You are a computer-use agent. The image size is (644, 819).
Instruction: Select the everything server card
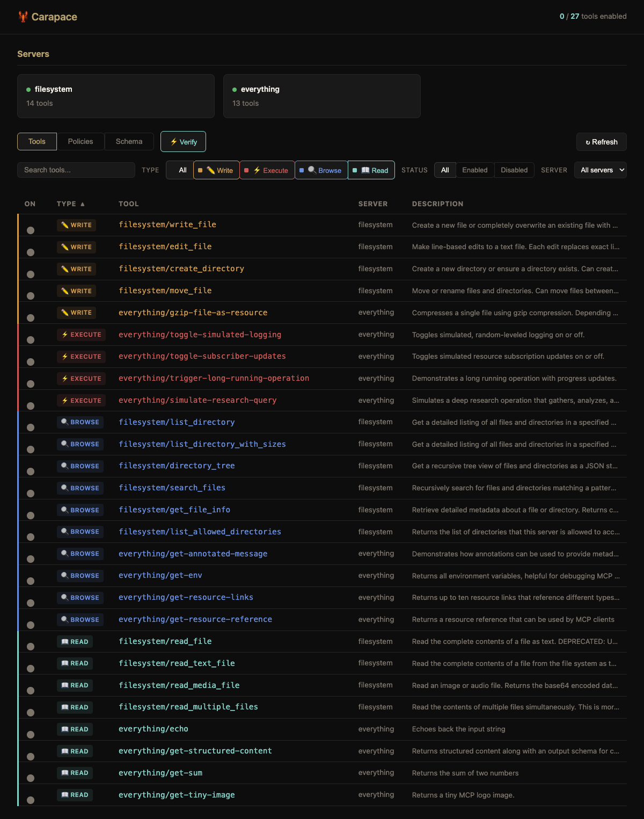coord(321,96)
